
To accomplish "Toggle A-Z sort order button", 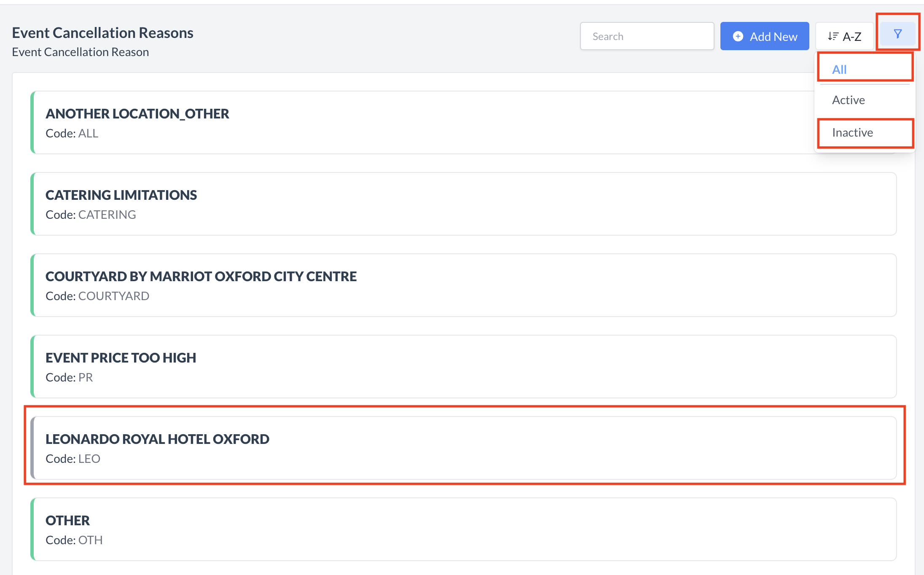I will click(x=844, y=36).
